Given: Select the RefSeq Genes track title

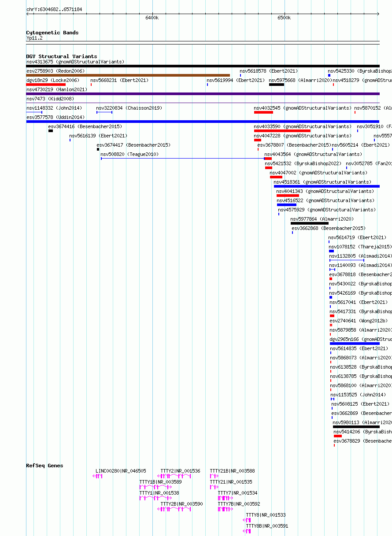Looking at the screenshot, I should (x=44, y=466).
